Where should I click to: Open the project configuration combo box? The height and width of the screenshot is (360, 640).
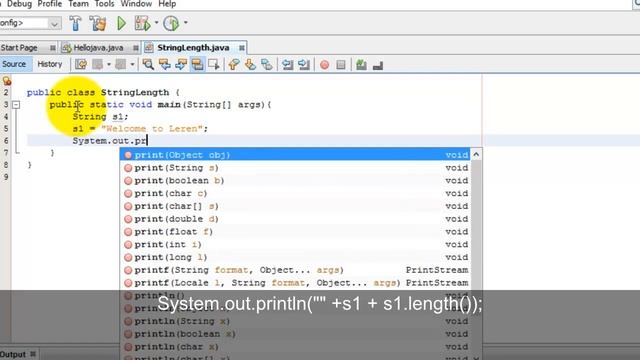click(31, 23)
